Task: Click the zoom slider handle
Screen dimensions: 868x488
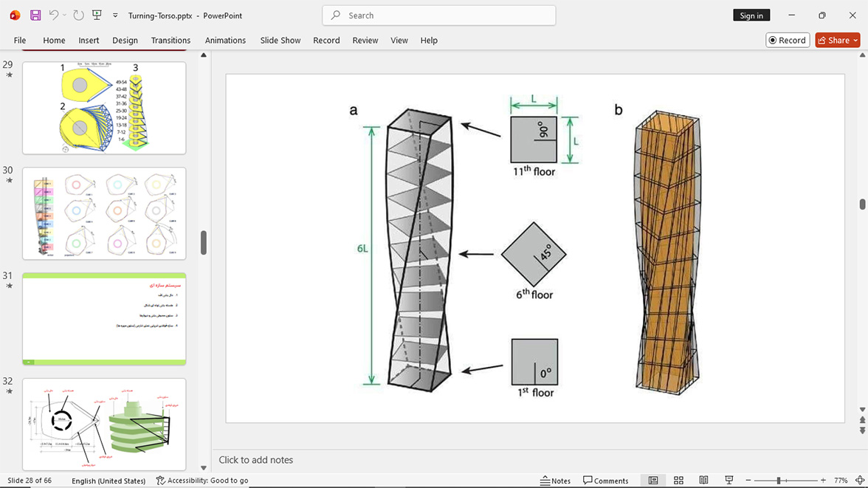Action: [x=778, y=480]
